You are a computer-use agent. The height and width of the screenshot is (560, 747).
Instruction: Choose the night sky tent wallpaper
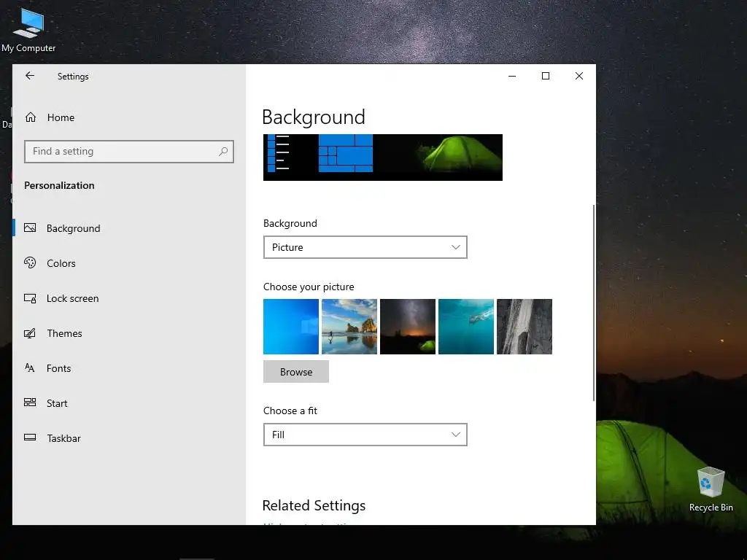(407, 327)
